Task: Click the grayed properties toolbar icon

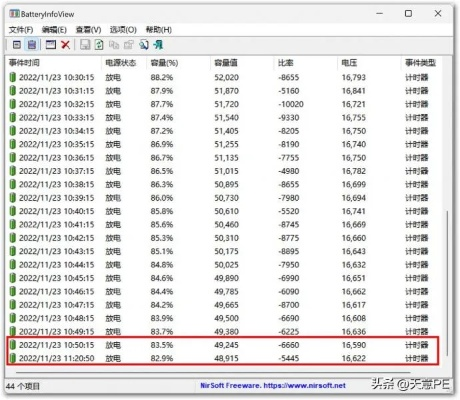Action: 129,45
